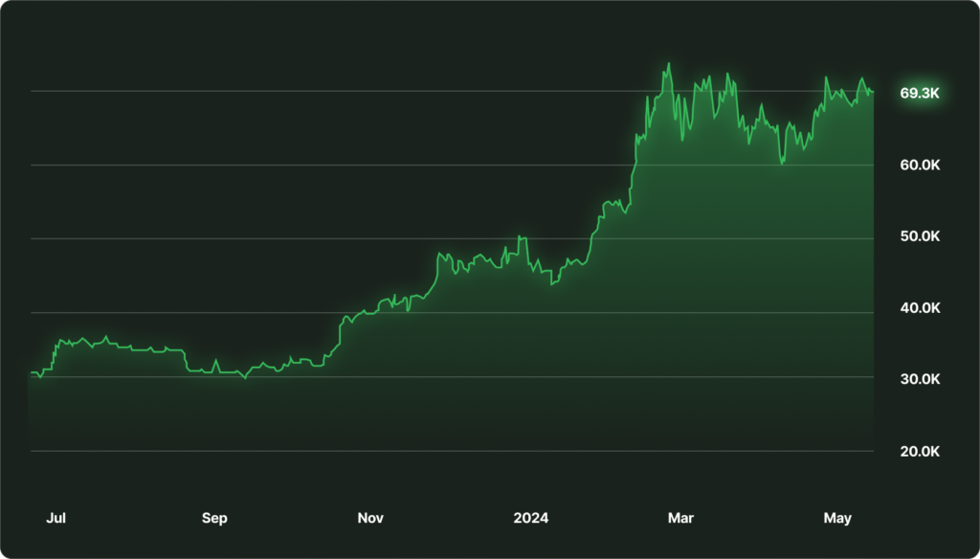The width and height of the screenshot is (980, 559).
Task: Click the highlighted 69.3K current price label
Action: pos(920,93)
